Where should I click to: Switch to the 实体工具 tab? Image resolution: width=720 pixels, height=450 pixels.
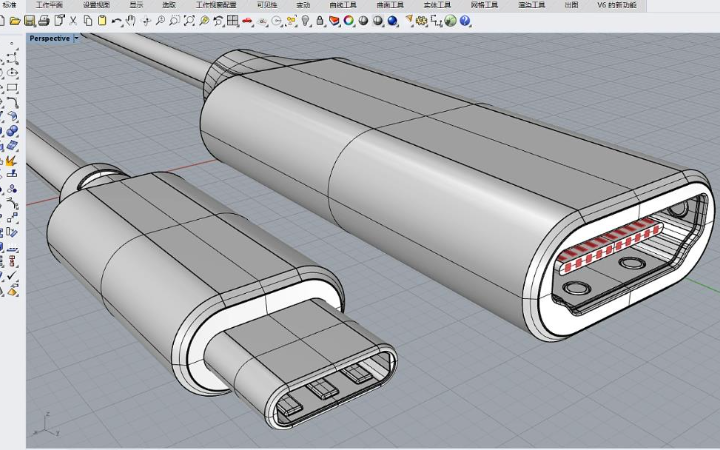(x=436, y=5)
